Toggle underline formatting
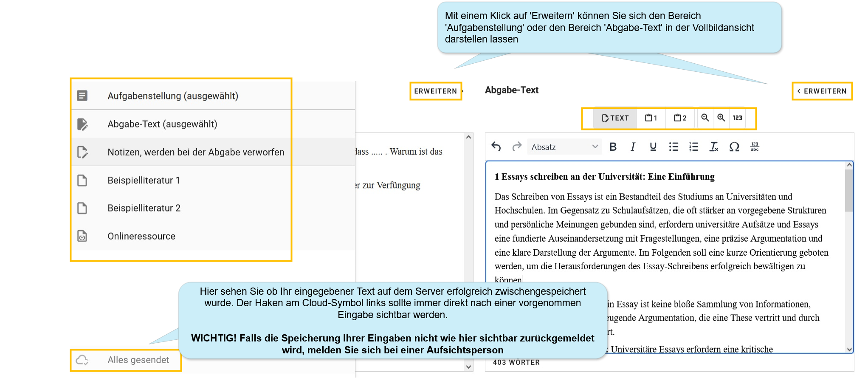868x378 pixels. (653, 147)
